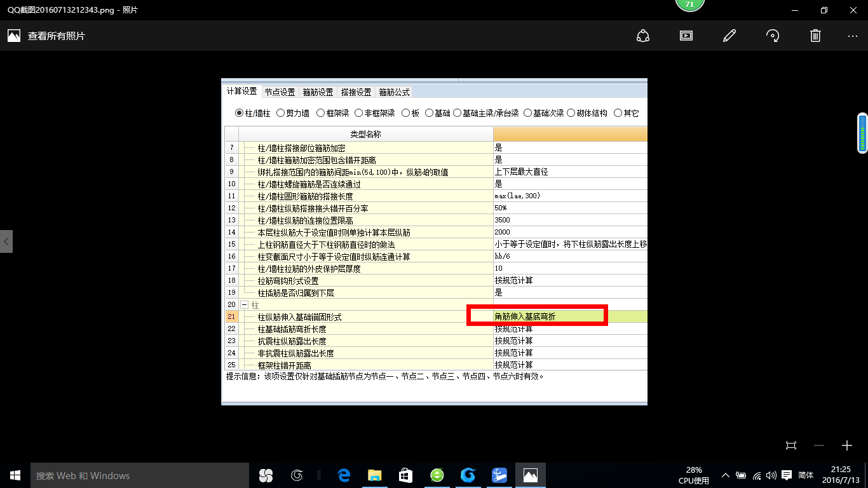Click the Share icon in Photos toolbar
This screenshot has height=488, width=868.
[x=643, y=36]
